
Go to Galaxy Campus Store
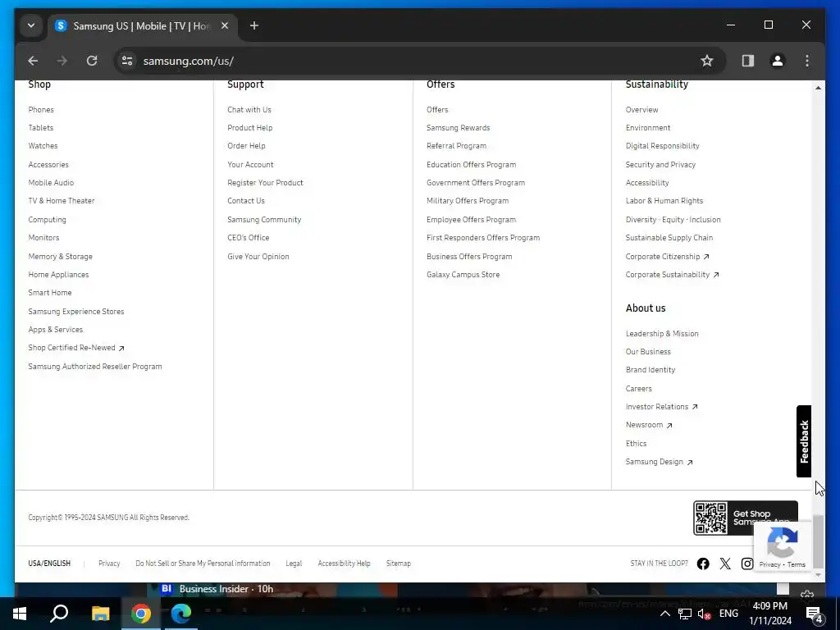463,275
